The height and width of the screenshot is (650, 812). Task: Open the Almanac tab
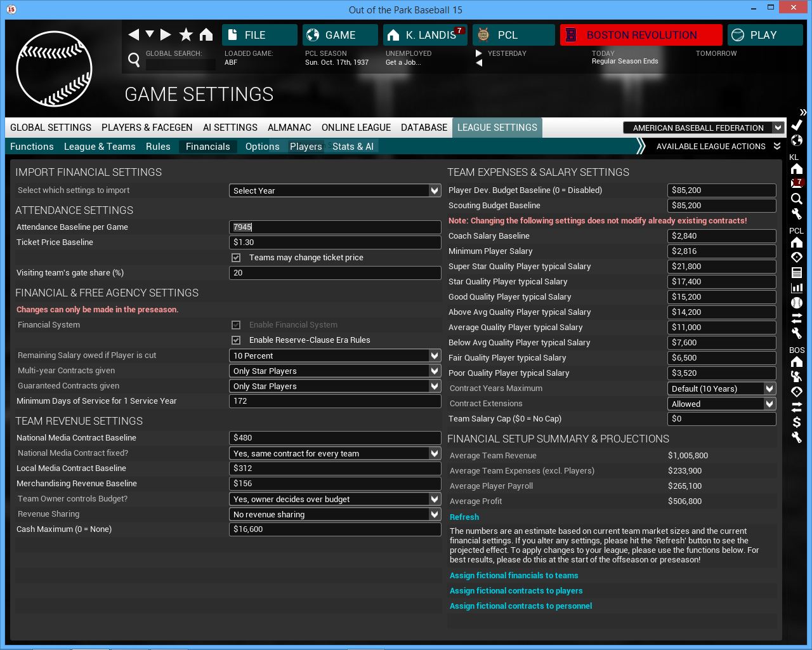tap(289, 128)
